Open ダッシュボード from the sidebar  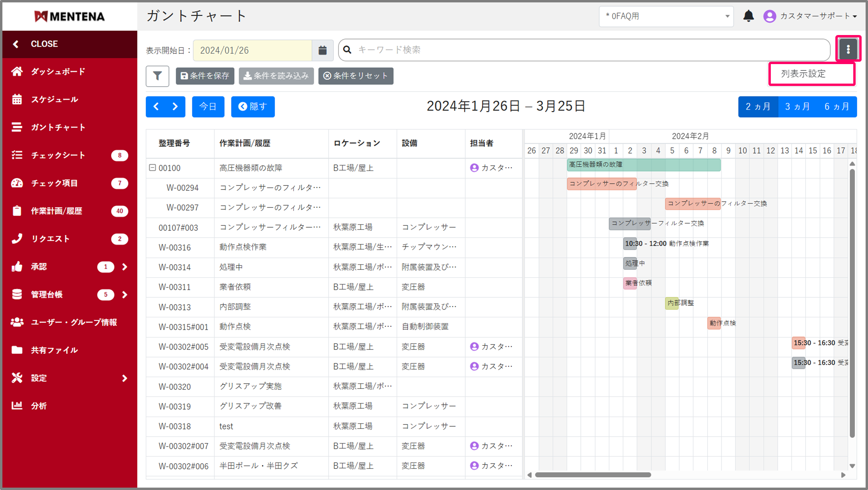coord(58,72)
